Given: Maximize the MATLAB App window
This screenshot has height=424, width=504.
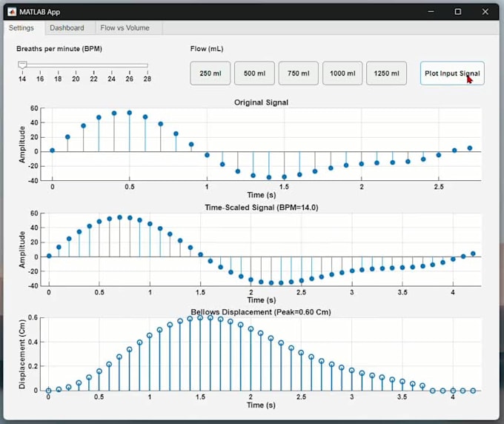Looking at the screenshot, I should 458,12.
